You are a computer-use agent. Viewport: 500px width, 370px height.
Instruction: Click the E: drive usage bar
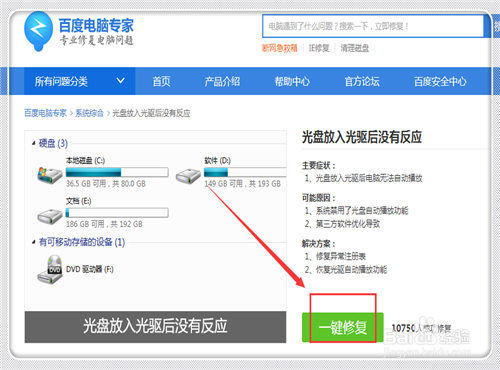tap(117, 213)
